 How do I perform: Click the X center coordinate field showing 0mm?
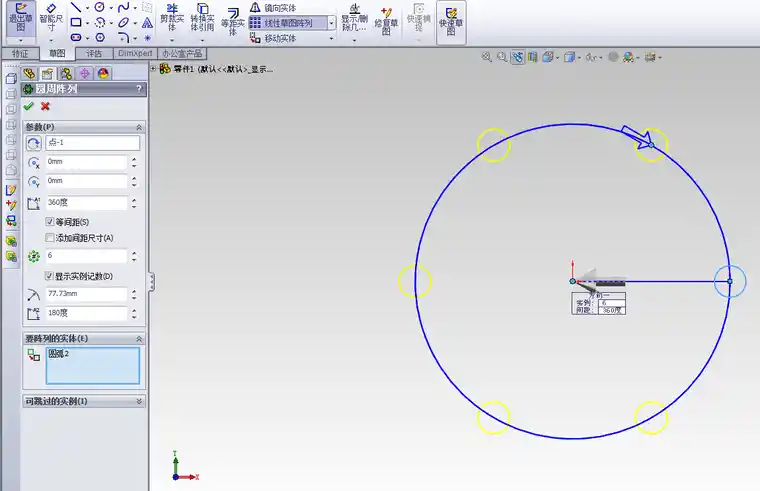click(86, 161)
